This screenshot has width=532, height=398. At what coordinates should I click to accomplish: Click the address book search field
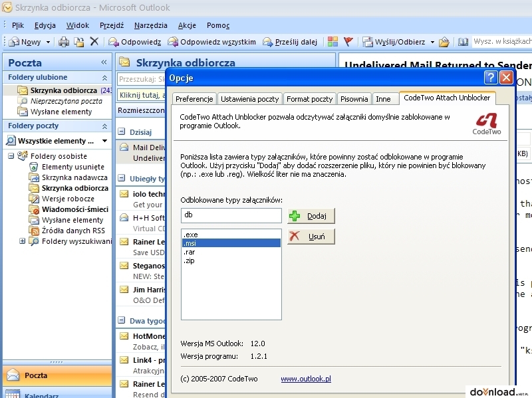pyautogui.click(x=502, y=42)
